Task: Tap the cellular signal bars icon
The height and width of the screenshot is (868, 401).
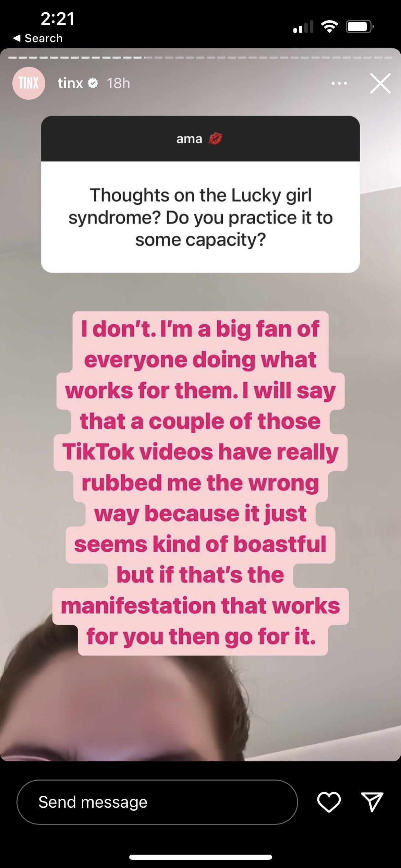Action: [303, 27]
